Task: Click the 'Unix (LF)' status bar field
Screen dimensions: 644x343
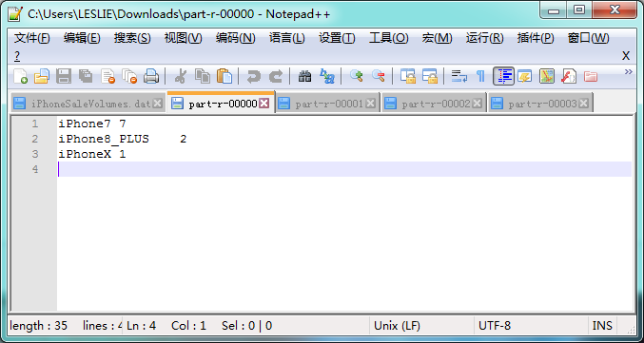Action: (x=421, y=326)
